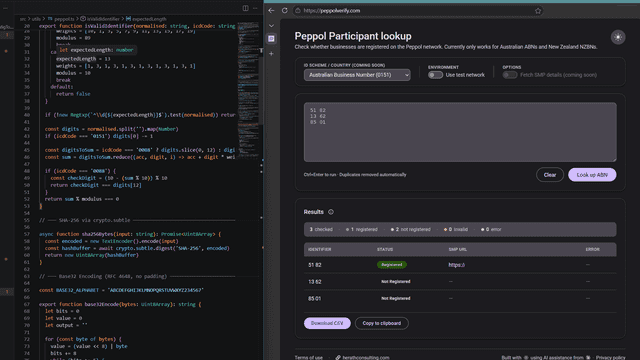Bookmark the page with the star icon
This screenshot has height=360, width=640.
538,11
